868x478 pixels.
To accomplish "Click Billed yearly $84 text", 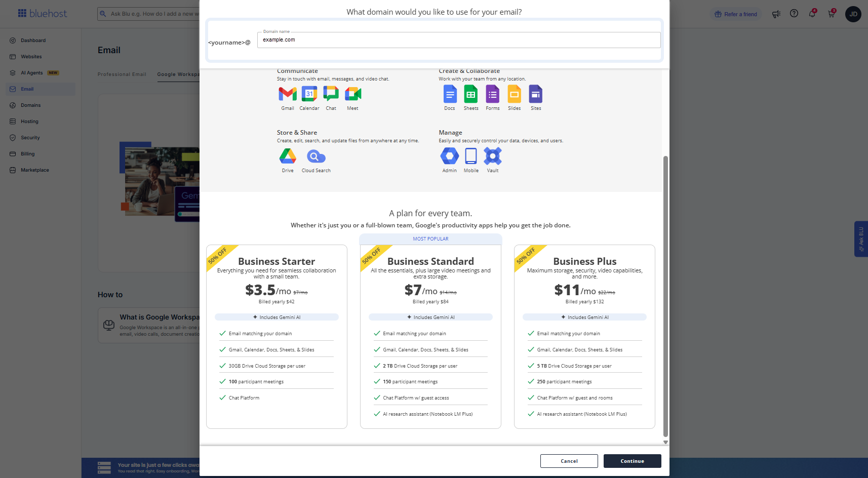I will tap(430, 302).
